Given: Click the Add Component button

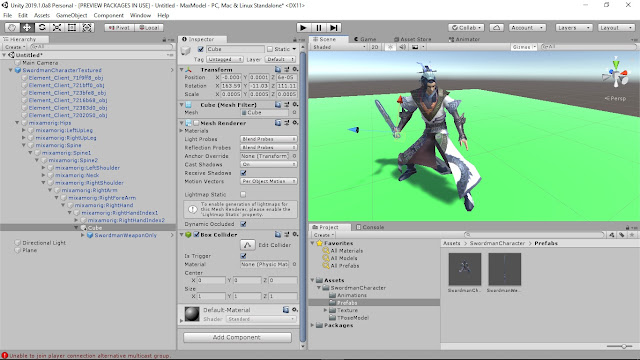Looking at the screenshot, I should (237, 337).
